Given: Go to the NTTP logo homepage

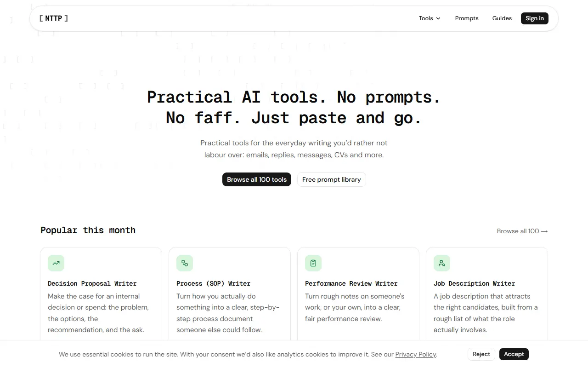Looking at the screenshot, I should pyautogui.click(x=54, y=18).
